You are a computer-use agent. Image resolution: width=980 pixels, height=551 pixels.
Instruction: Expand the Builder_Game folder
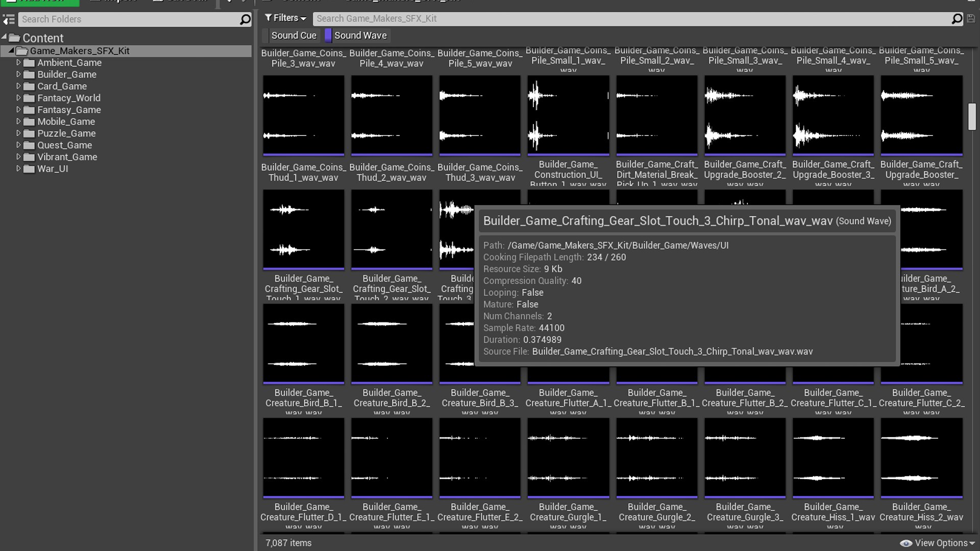click(19, 74)
